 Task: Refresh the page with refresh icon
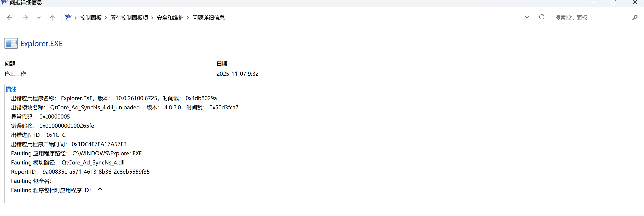542,17
